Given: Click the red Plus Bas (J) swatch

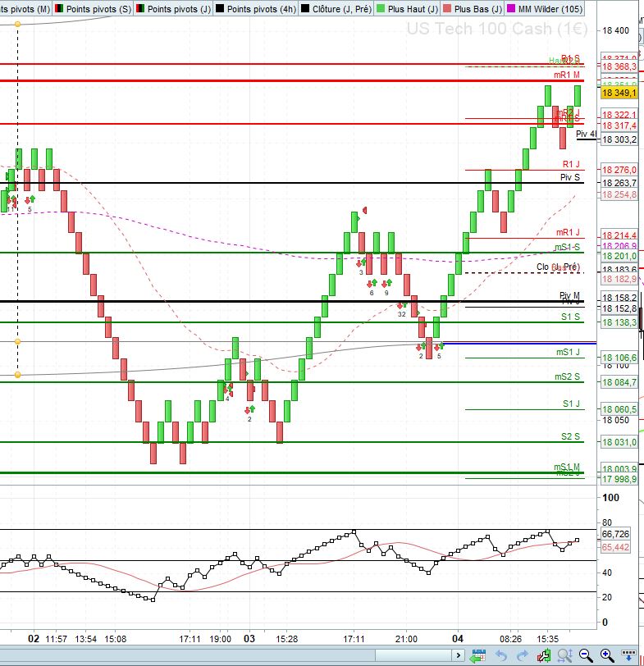Looking at the screenshot, I should click(x=447, y=8).
